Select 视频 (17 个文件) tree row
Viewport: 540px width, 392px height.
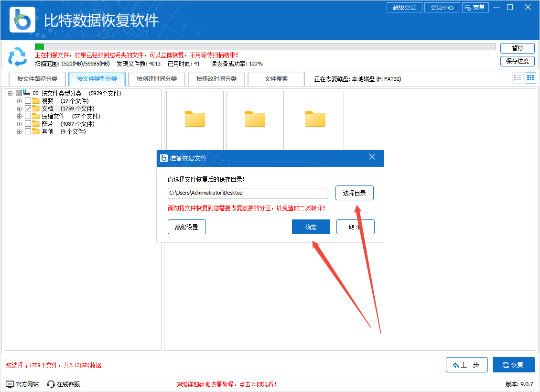tap(65, 101)
